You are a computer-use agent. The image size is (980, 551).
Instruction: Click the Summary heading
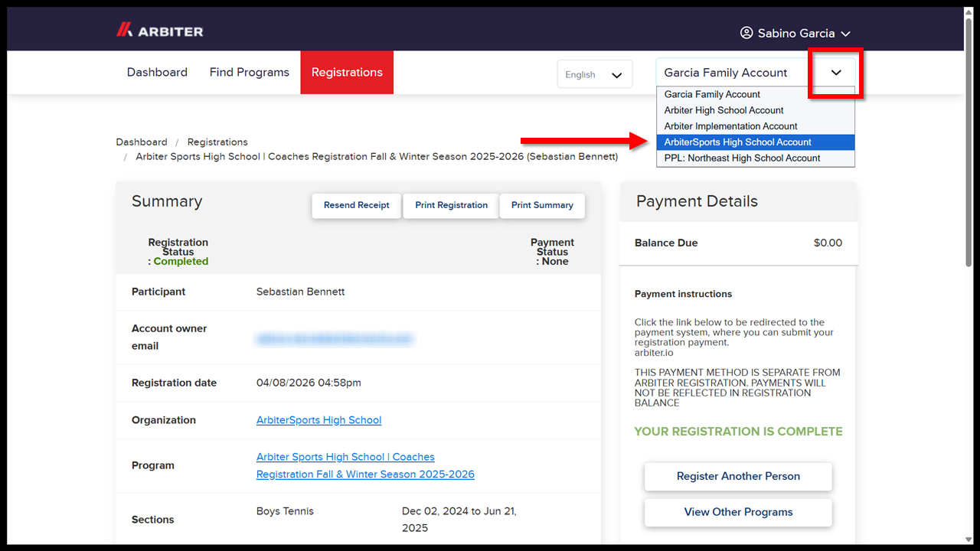167,201
